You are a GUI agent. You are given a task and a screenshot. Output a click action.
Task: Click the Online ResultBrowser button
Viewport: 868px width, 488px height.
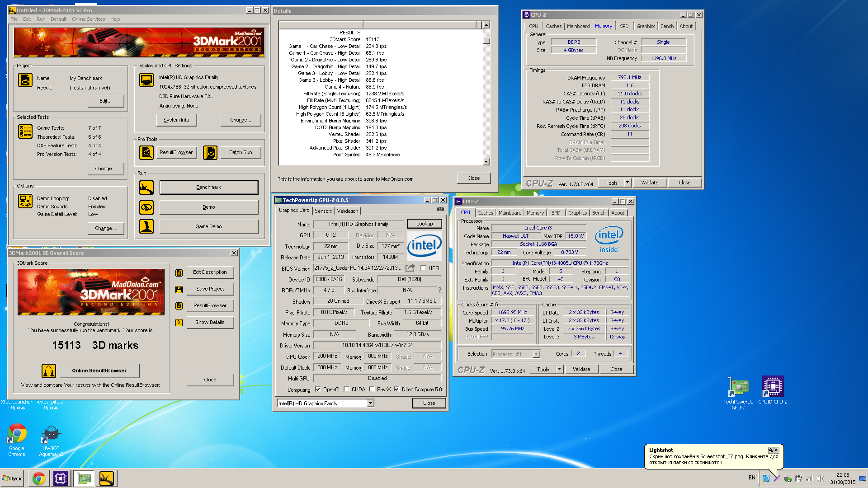(x=99, y=371)
